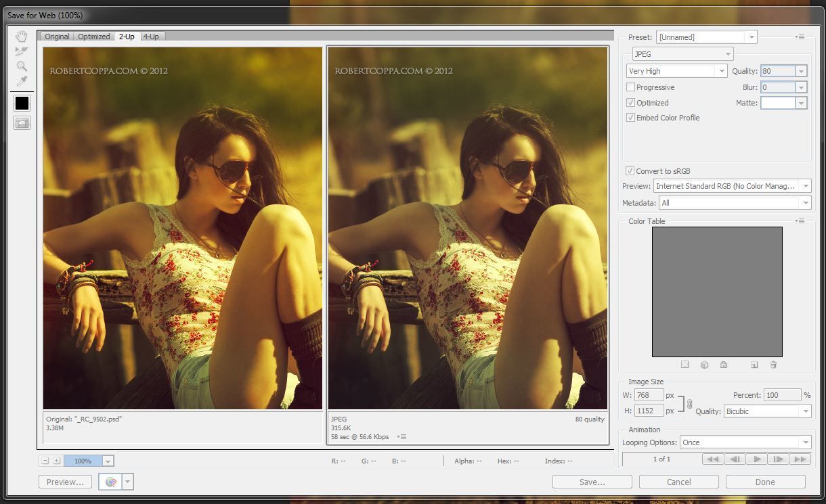This screenshot has width=826, height=504.
Task: Toggle slices visibility icon
Action: click(x=22, y=123)
